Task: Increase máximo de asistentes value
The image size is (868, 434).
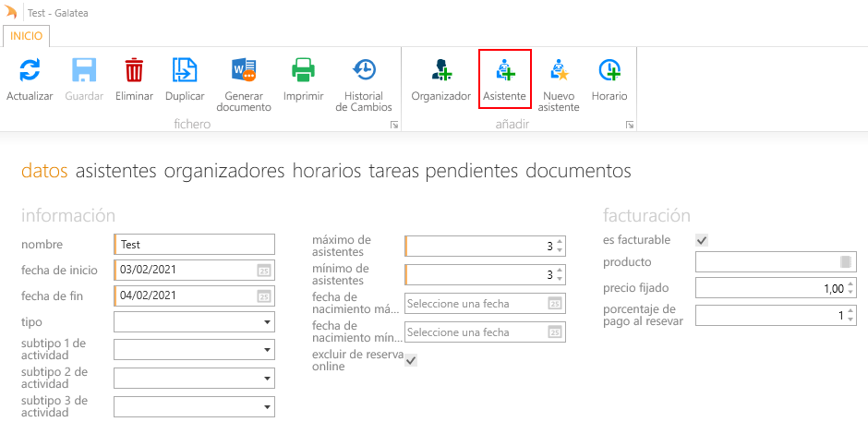Action: (x=560, y=242)
